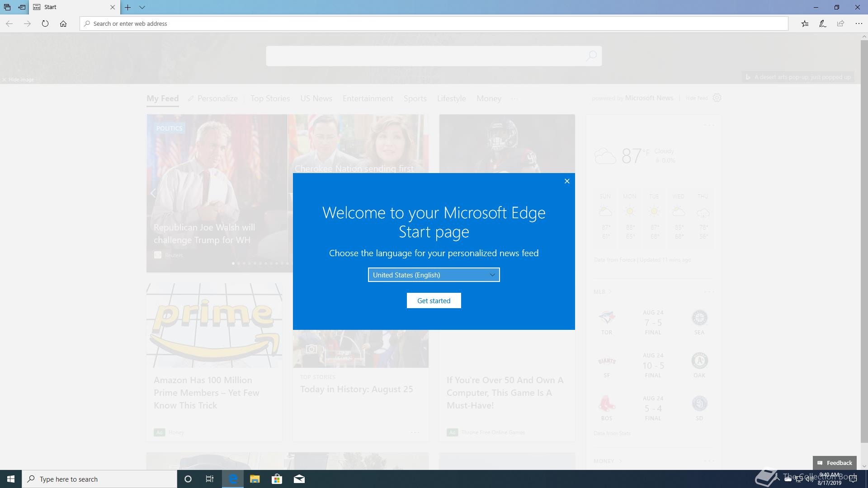The image size is (868, 488).
Task: Show tabs you've set aside
Action: pyautogui.click(x=7, y=7)
